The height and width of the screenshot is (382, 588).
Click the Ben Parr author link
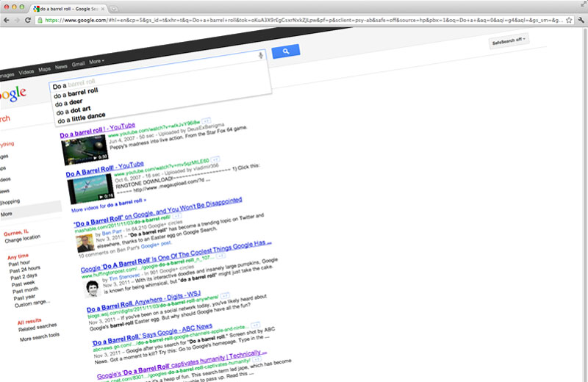click(112, 233)
